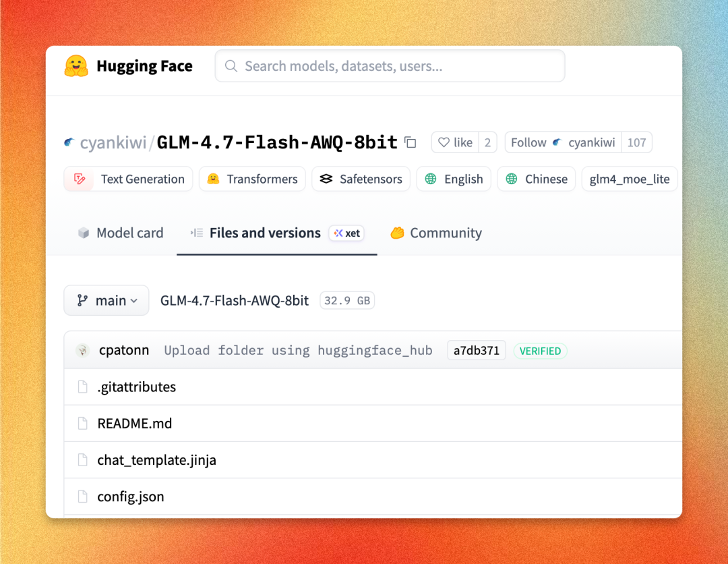Click the Community hands icon
728x564 pixels.
pos(397,233)
